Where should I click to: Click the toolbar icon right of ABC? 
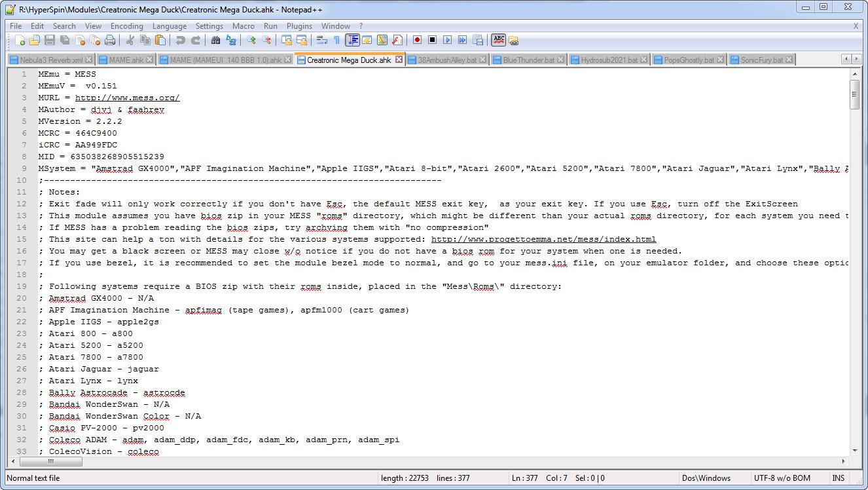click(x=513, y=40)
